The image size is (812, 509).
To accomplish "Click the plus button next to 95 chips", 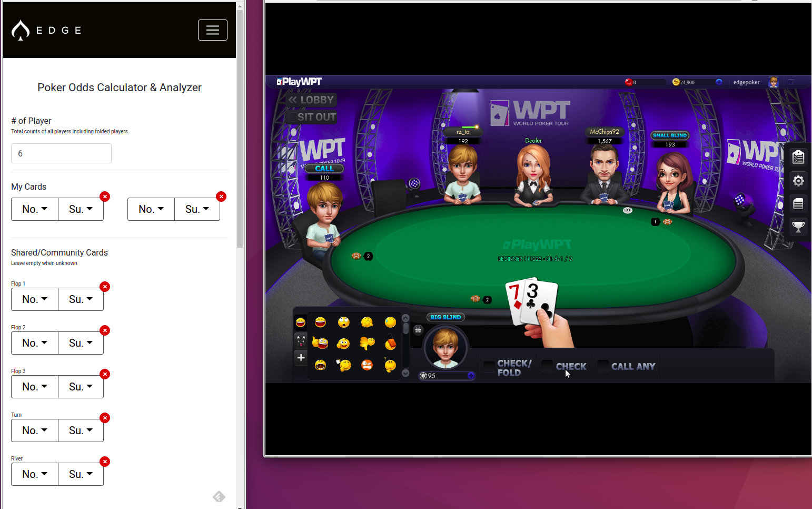I will pyautogui.click(x=471, y=376).
